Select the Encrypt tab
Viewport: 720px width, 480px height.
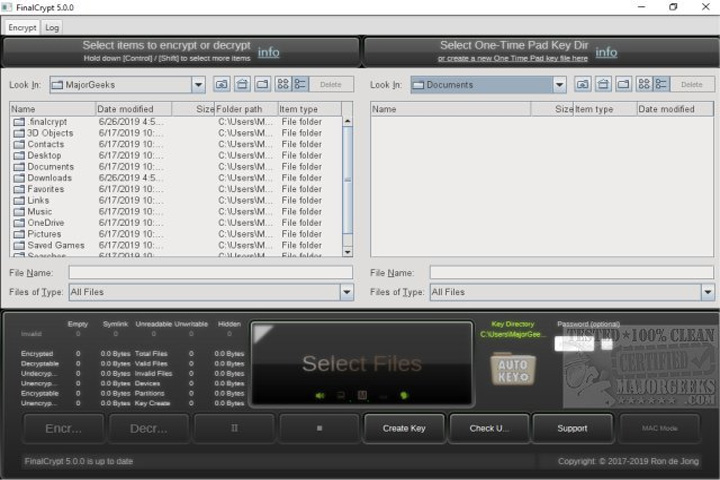point(22,28)
